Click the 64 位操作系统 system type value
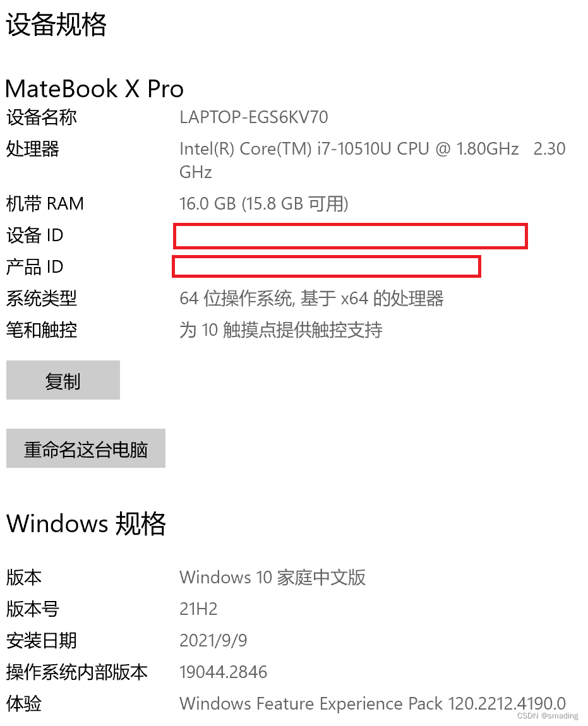 (311, 299)
